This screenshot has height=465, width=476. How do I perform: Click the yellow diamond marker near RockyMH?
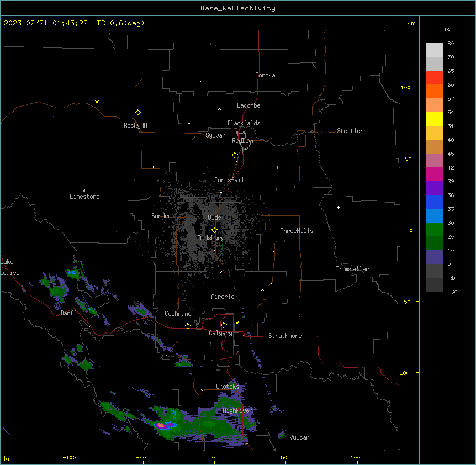[137, 113]
